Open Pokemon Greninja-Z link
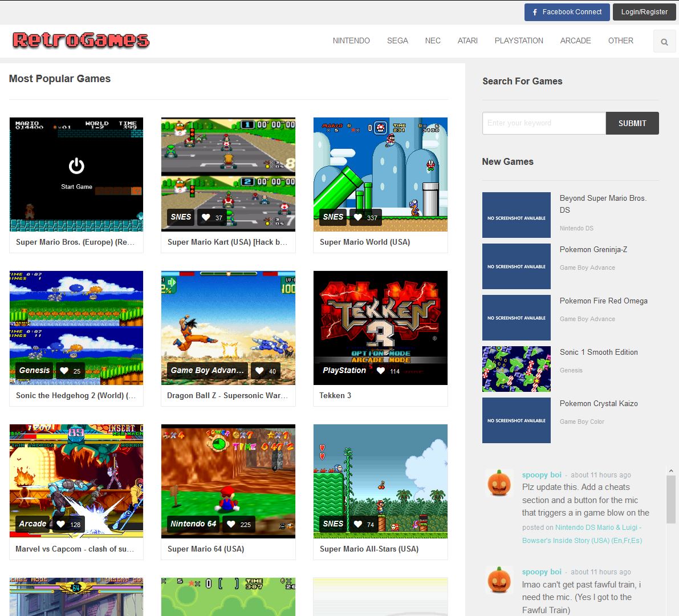Viewport: 679px width, 616px height. (593, 249)
